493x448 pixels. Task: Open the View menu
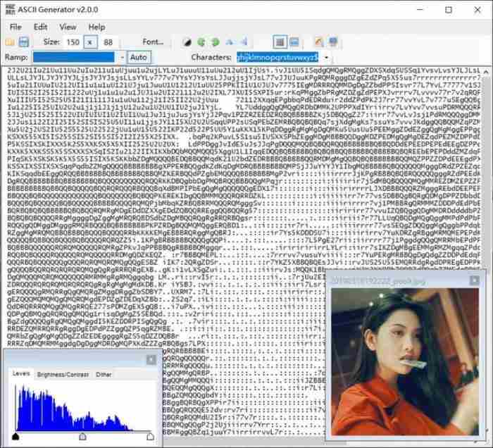click(68, 27)
